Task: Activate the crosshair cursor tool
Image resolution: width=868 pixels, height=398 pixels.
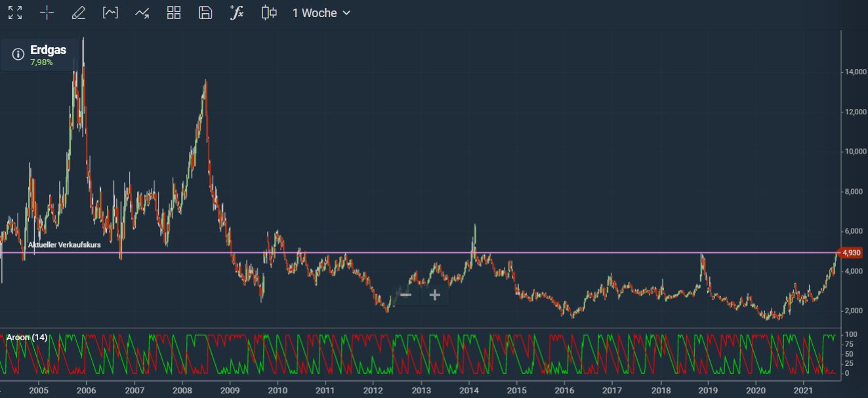Action: (x=47, y=12)
